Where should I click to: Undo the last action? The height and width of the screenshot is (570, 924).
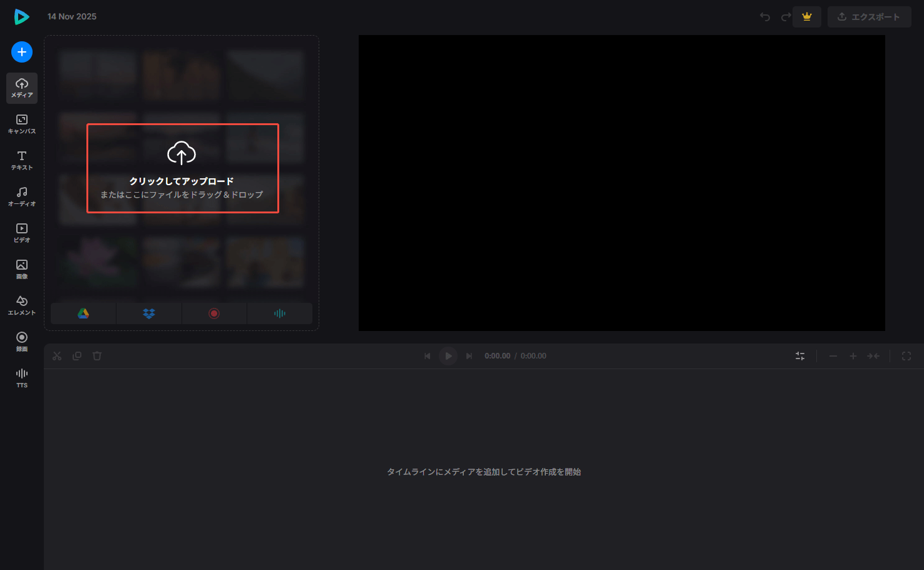(x=764, y=17)
